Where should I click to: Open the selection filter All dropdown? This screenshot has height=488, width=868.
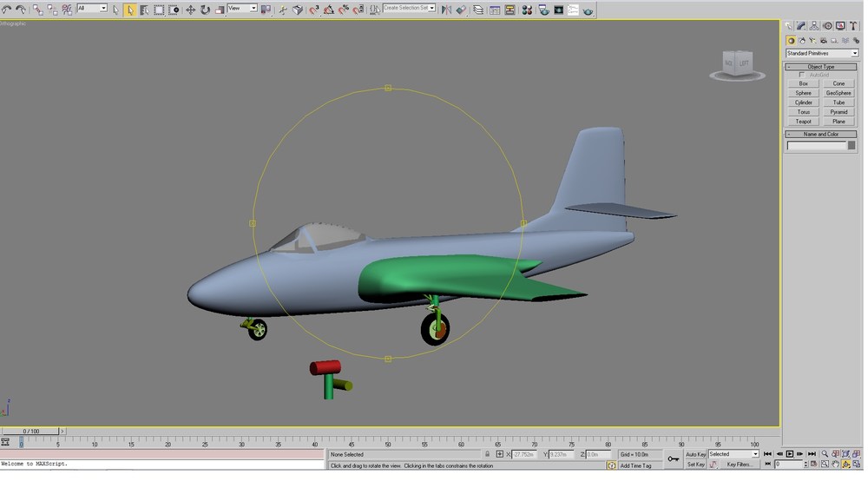(92, 9)
